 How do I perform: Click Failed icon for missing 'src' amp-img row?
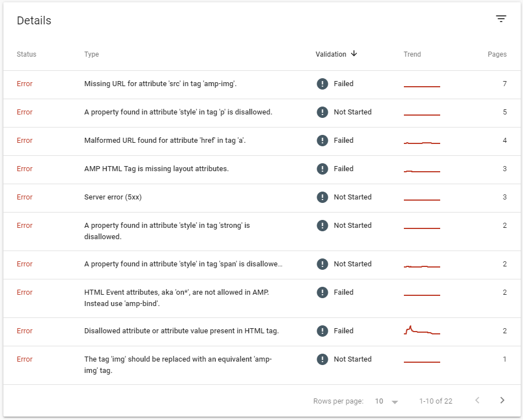[x=322, y=84]
